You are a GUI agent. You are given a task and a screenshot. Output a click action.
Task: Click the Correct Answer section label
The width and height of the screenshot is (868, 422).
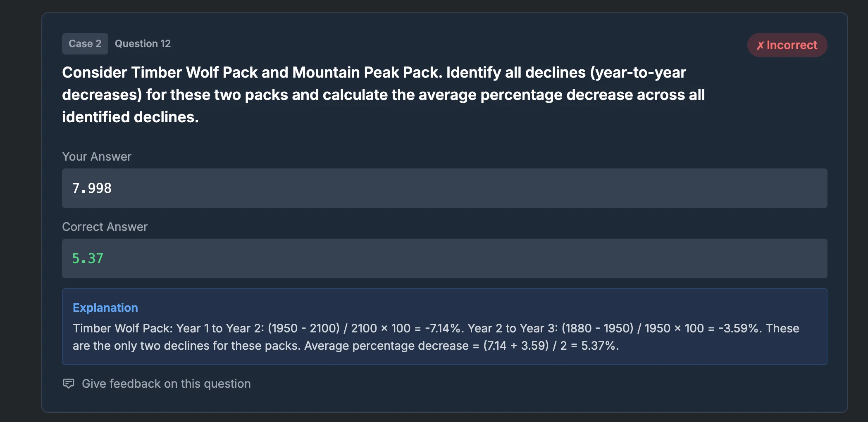[x=105, y=226]
